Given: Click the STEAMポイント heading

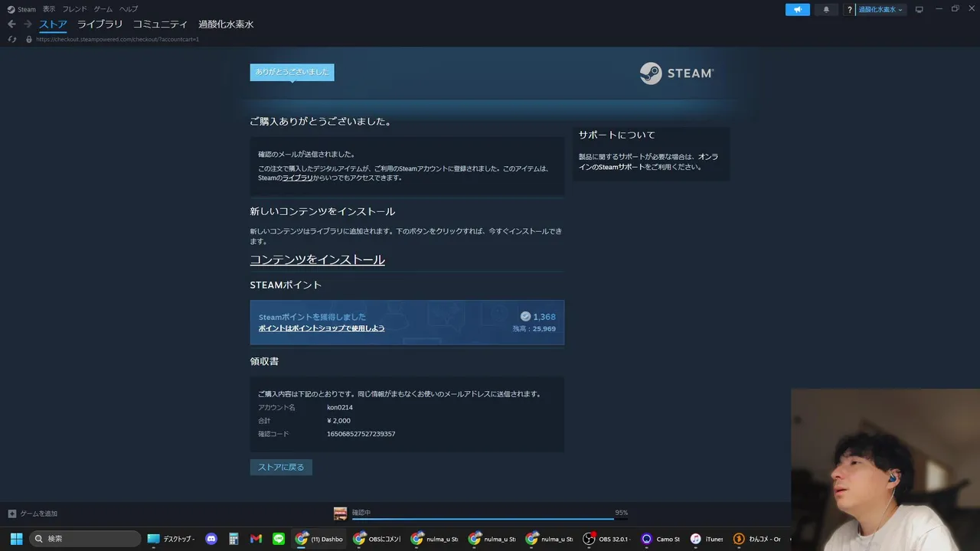Looking at the screenshot, I should [286, 285].
